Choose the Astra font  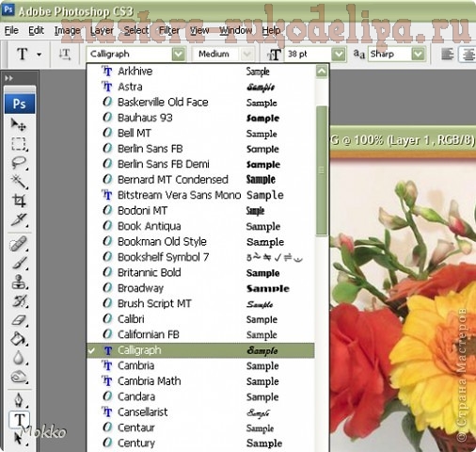click(200, 87)
